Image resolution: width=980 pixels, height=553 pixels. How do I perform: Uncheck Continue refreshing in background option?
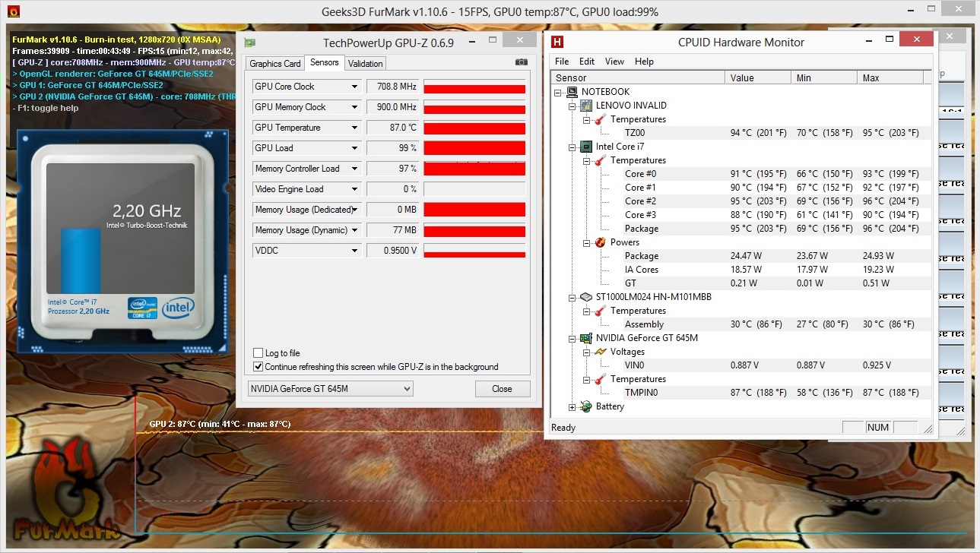point(258,367)
